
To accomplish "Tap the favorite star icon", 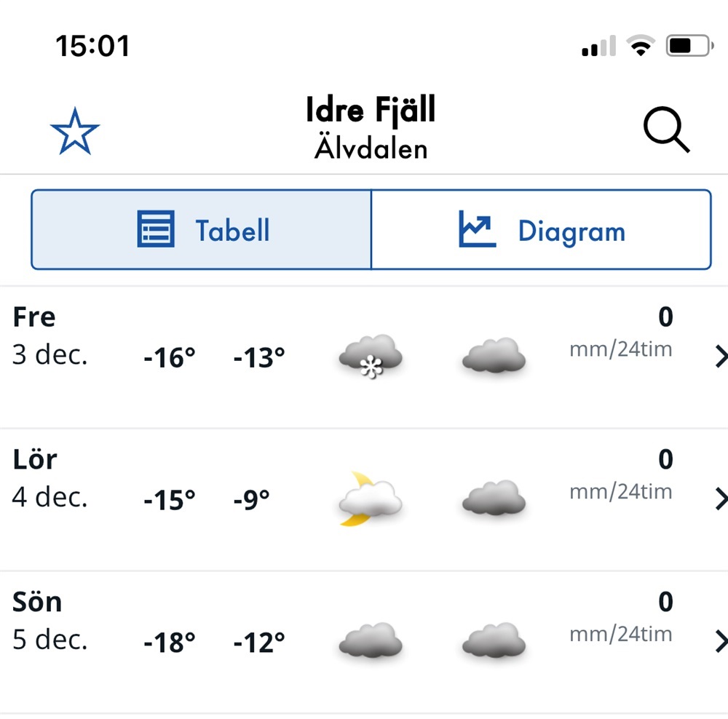I will click(x=75, y=132).
